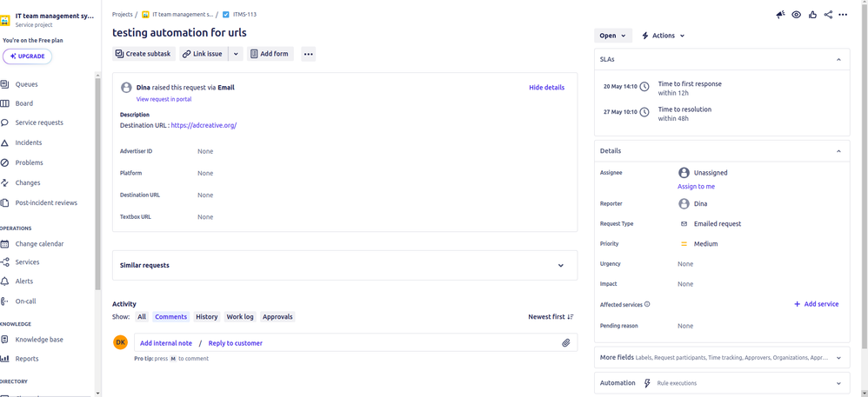Screen dimensions: 868x397
Task: Click Hide details link
Action: tap(546, 88)
